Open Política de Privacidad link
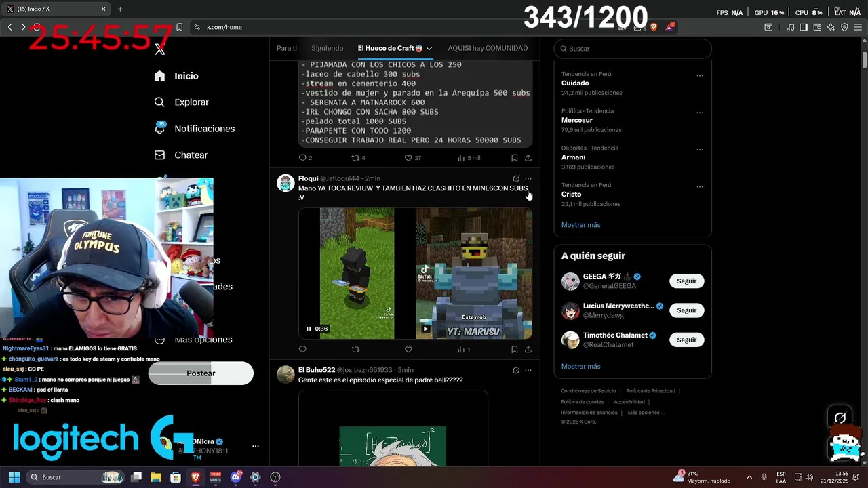868x488 pixels. click(650, 391)
